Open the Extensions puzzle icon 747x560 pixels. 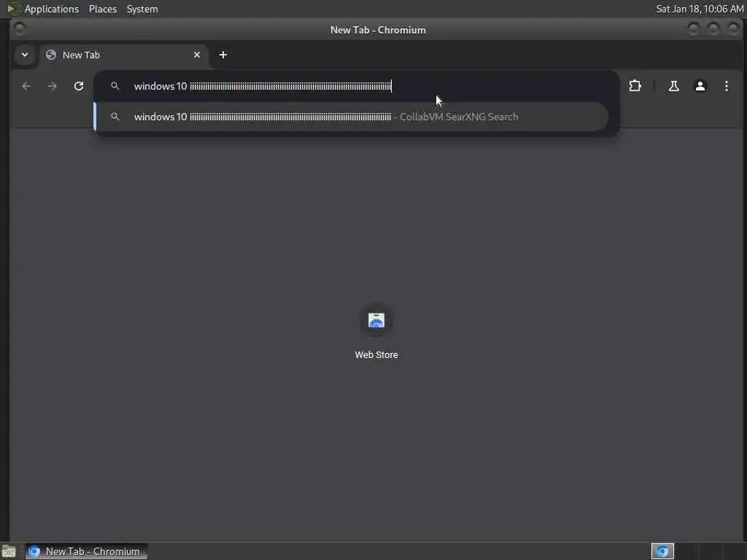point(635,86)
